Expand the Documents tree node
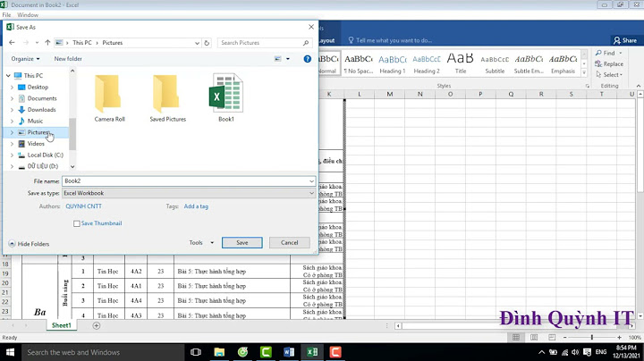 [12, 98]
